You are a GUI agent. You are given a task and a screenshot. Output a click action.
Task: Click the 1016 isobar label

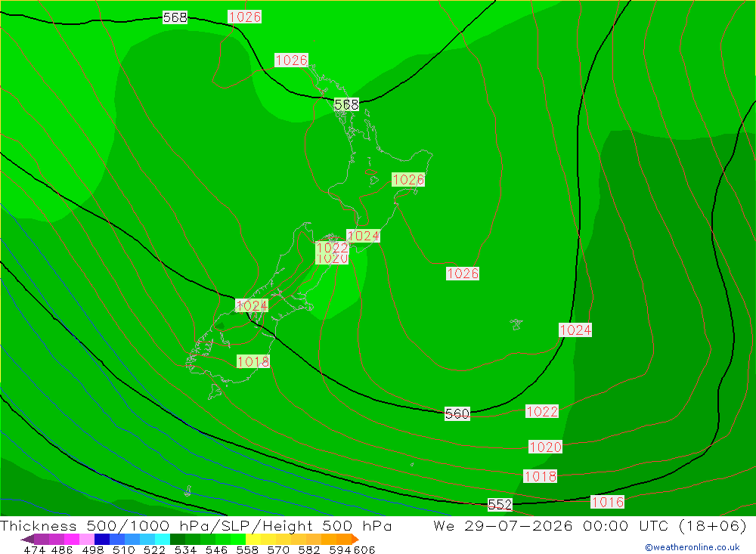click(x=608, y=502)
